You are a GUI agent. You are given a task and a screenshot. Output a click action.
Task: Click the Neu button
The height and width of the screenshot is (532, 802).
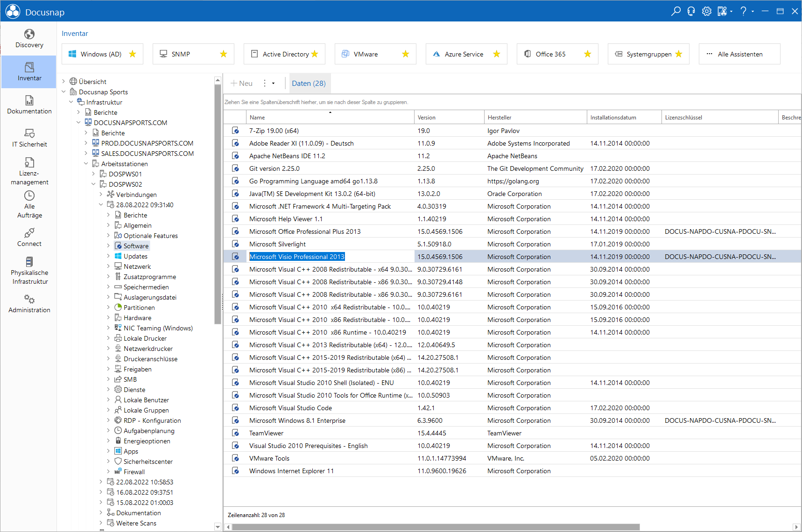(x=241, y=83)
